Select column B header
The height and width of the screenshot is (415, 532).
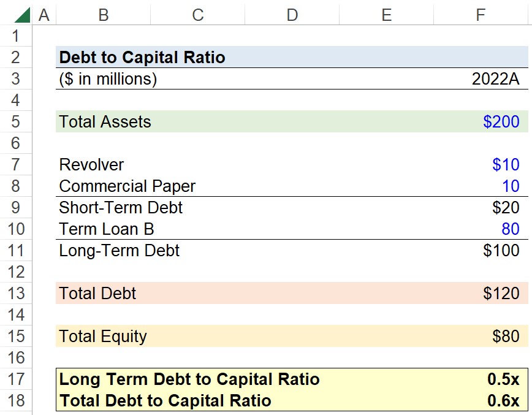click(x=104, y=15)
